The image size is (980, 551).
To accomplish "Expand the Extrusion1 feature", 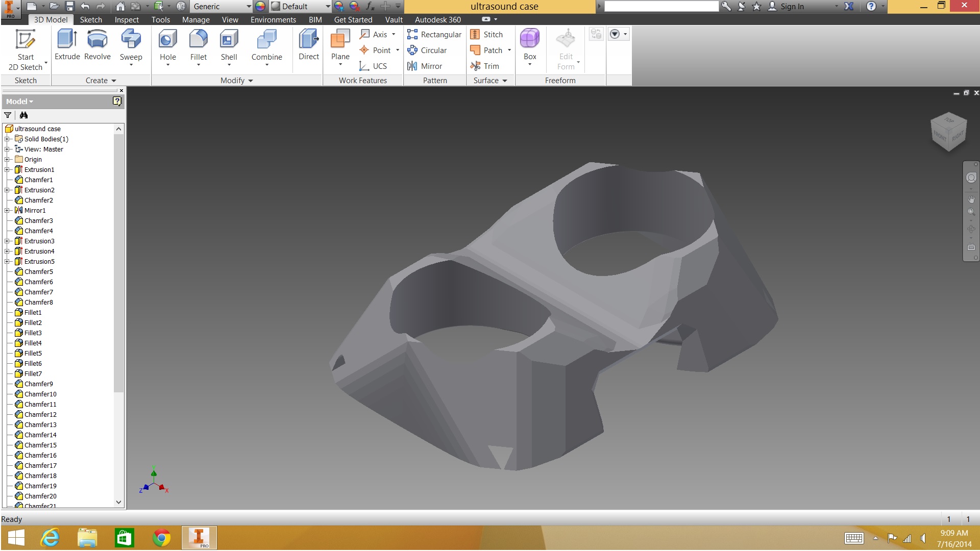I will 7,169.
